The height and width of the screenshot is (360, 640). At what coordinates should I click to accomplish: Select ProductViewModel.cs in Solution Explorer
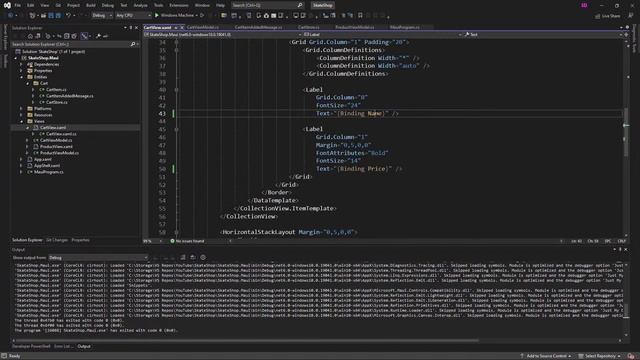tap(59, 153)
